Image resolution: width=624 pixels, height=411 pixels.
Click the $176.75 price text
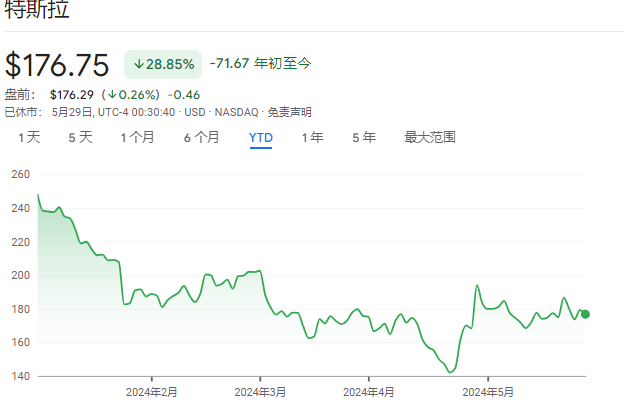coord(57,65)
